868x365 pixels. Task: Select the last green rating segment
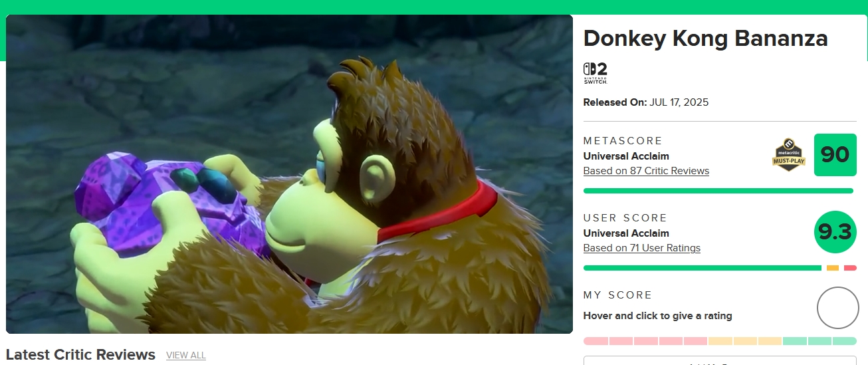pyautogui.click(x=845, y=341)
